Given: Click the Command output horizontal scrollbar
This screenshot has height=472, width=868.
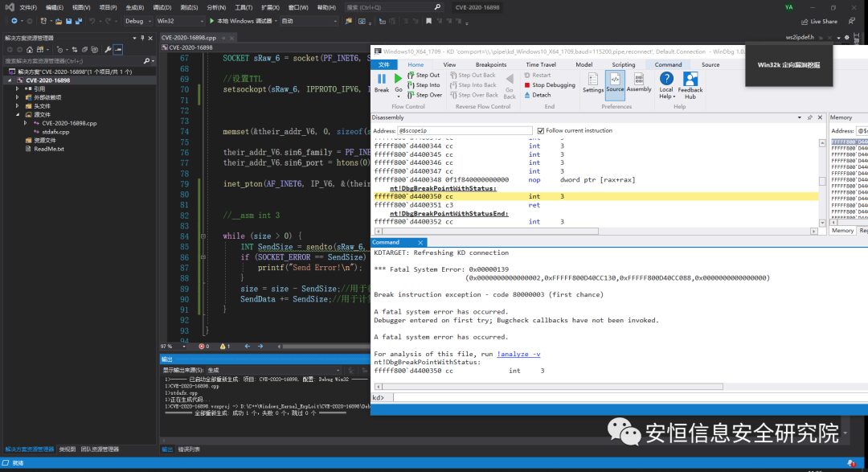Looking at the screenshot, I should coord(551,386).
